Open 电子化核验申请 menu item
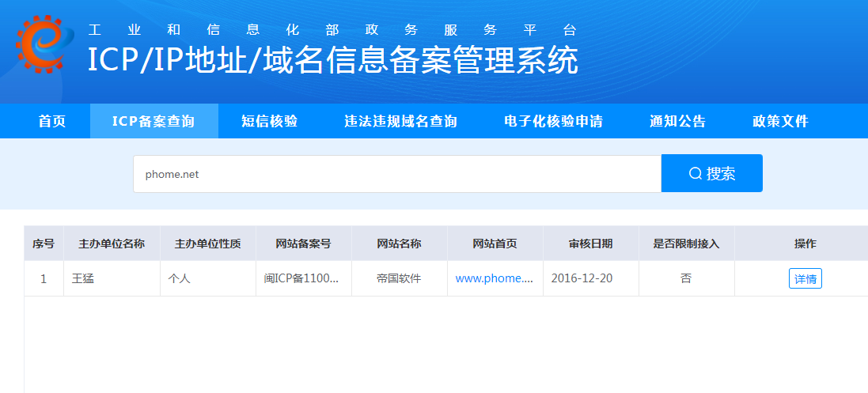This screenshot has height=393, width=868. click(553, 121)
